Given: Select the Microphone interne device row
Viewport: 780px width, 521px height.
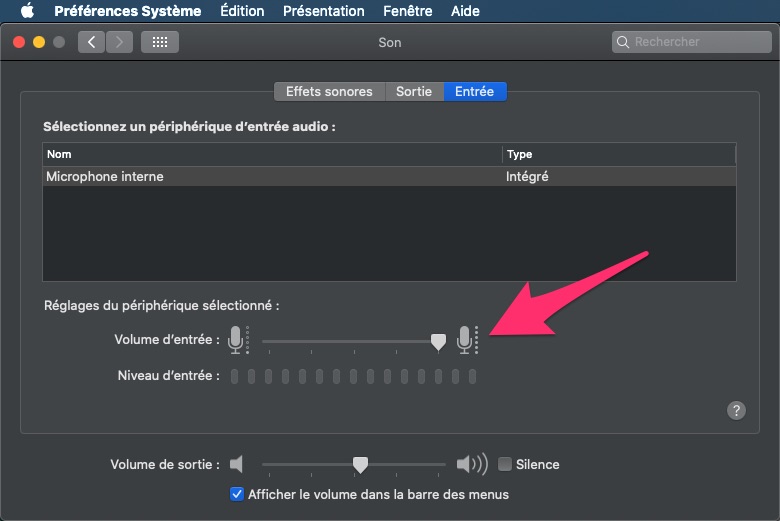Looking at the screenshot, I should point(389,177).
